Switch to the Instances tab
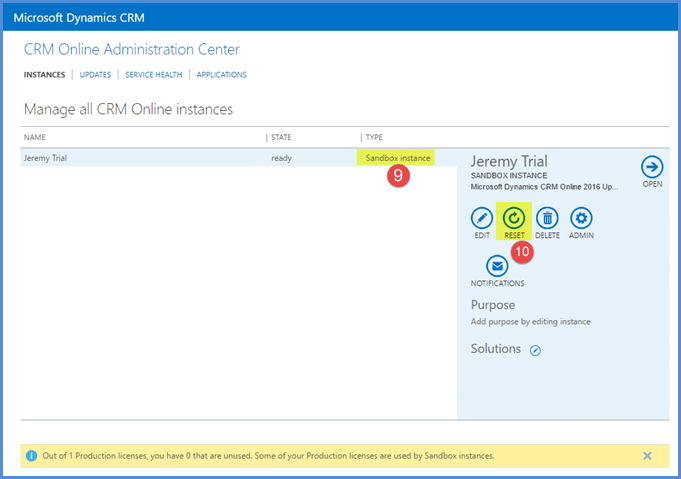This screenshot has width=681, height=479. (x=45, y=75)
